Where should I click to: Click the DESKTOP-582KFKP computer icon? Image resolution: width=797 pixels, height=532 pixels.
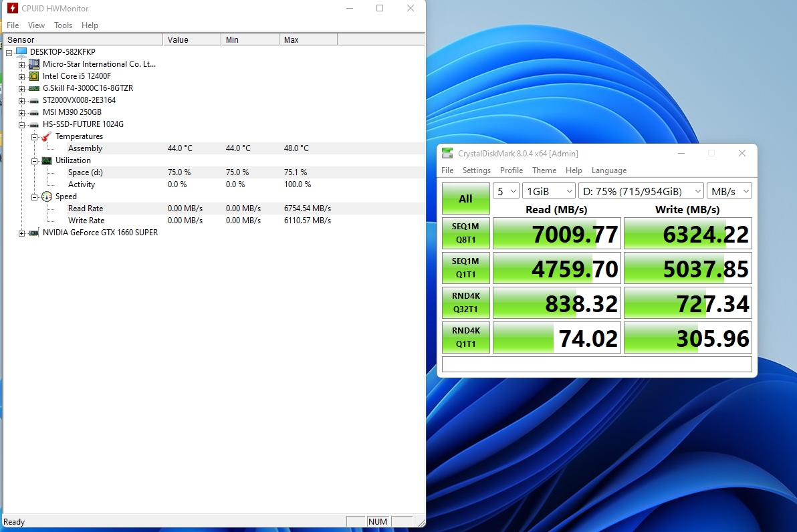point(21,52)
